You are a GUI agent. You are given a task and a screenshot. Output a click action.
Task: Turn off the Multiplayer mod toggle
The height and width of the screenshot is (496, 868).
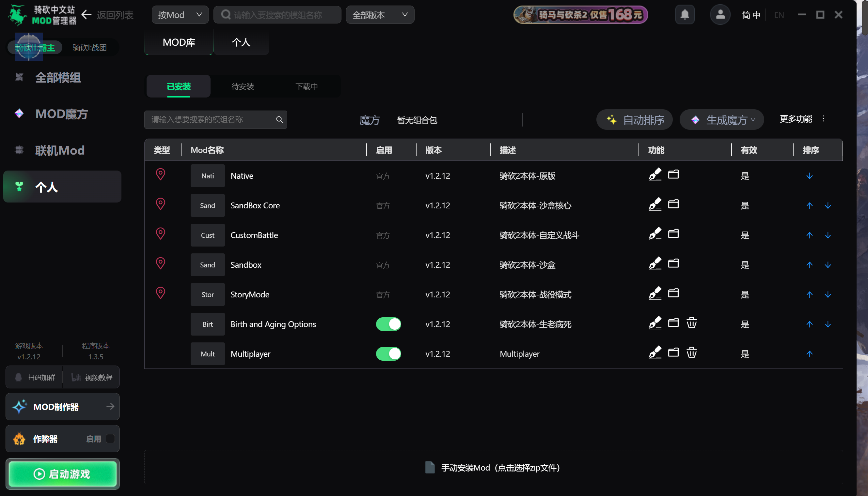pos(388,353)
